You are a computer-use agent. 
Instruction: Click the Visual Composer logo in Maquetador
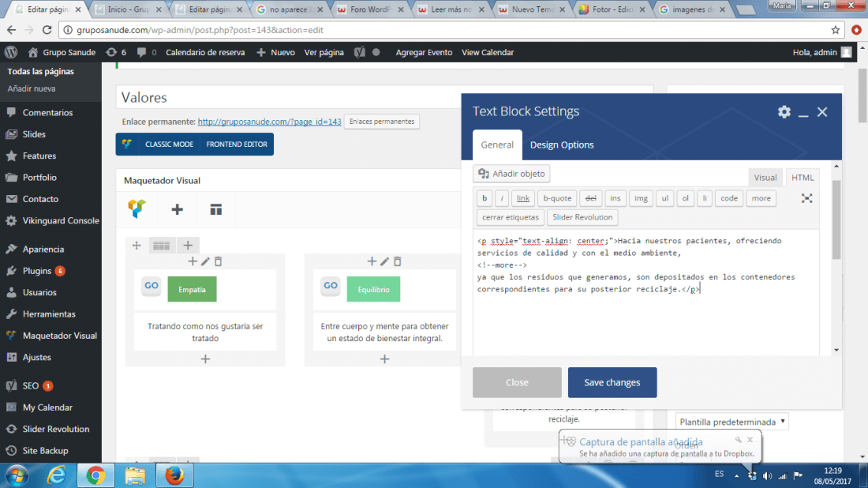pos(137,208)
